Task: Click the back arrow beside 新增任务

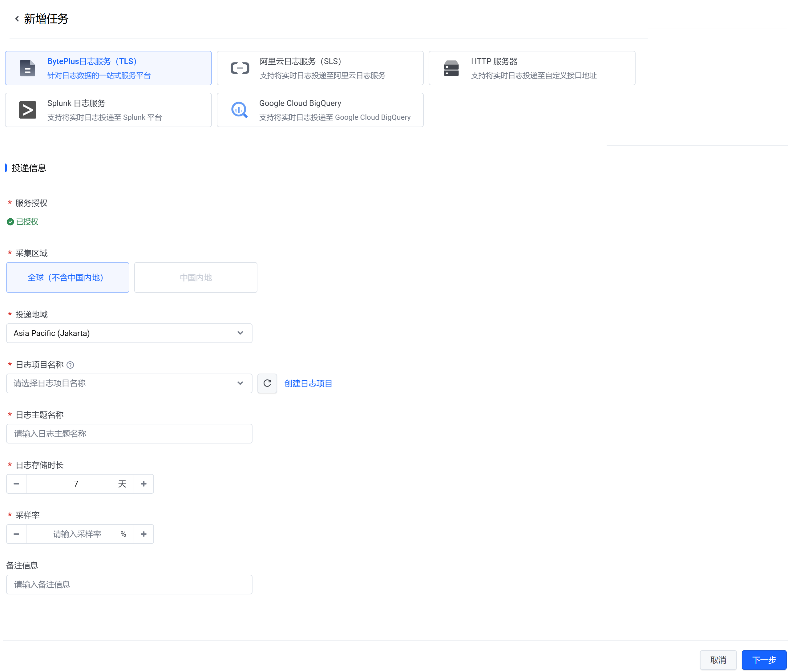Action: coord(17,19)
